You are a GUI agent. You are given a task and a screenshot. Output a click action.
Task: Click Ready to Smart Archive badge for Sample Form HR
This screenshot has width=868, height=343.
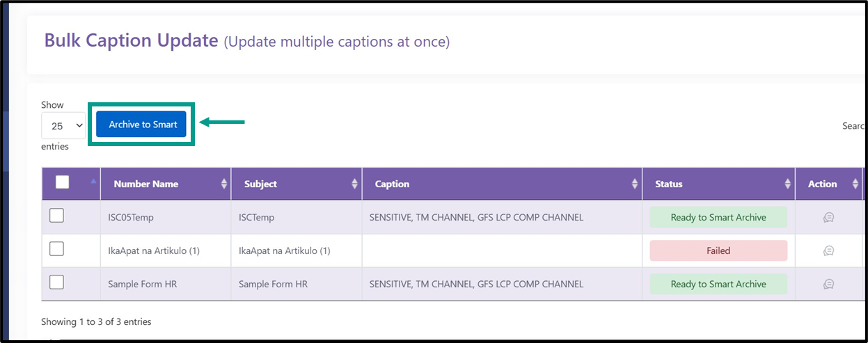(x=718, y=284)
